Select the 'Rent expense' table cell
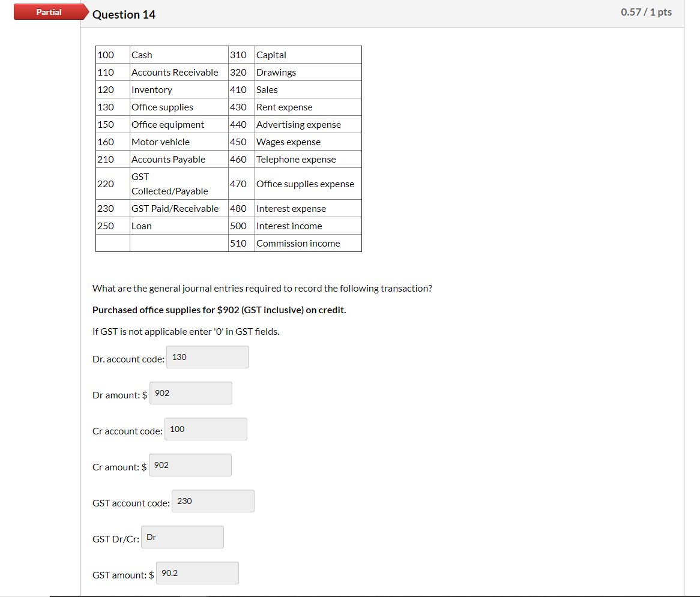Image resolution: width=700 pixels, height=597 pixels. (x=308, y=107)
